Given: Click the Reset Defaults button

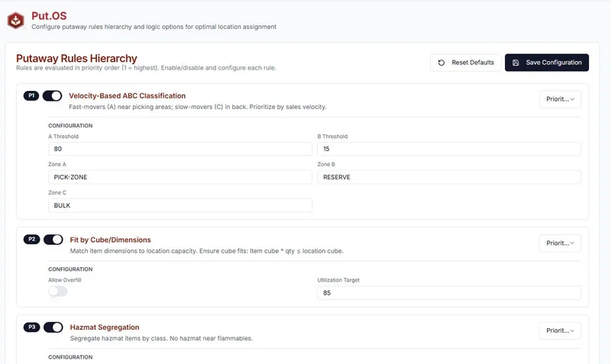Looking at the screenshot, I should click(x=466, y=63).
